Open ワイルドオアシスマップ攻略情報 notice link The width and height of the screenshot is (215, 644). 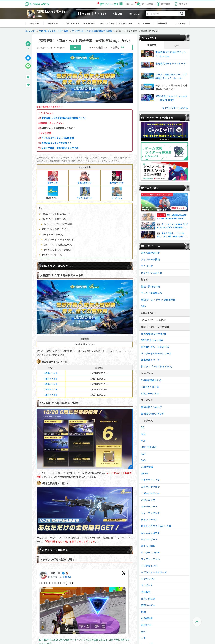click(x=58, y=138)
